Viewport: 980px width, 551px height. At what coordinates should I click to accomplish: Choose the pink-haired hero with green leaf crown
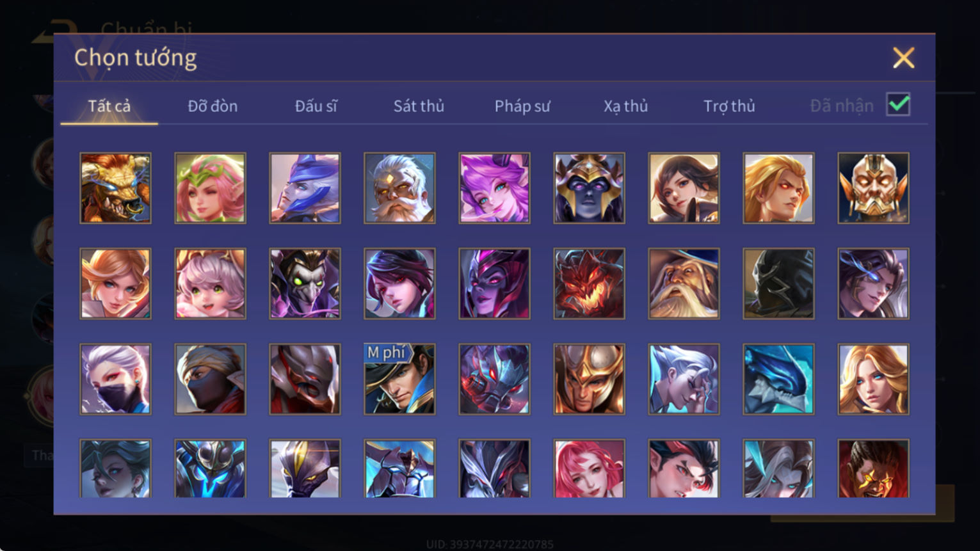[x=210, y=188]
